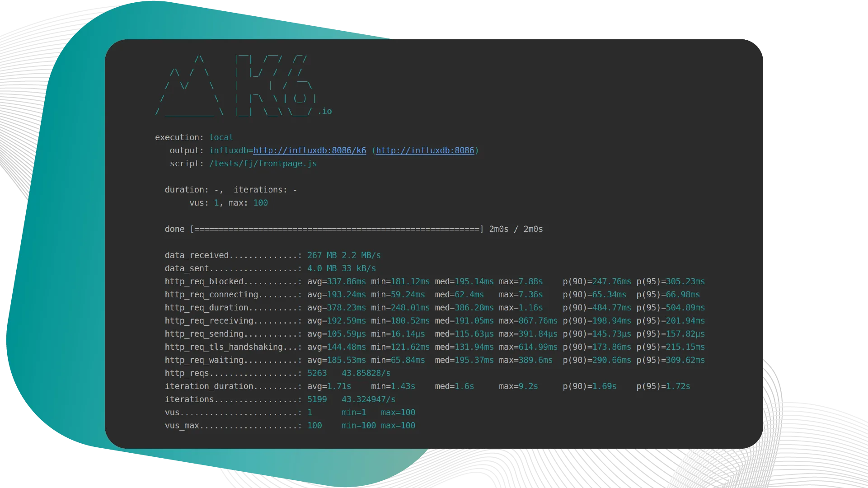Click the k6 ASCII art logo
Screen dimensions: 868x488
click(244, 85)
